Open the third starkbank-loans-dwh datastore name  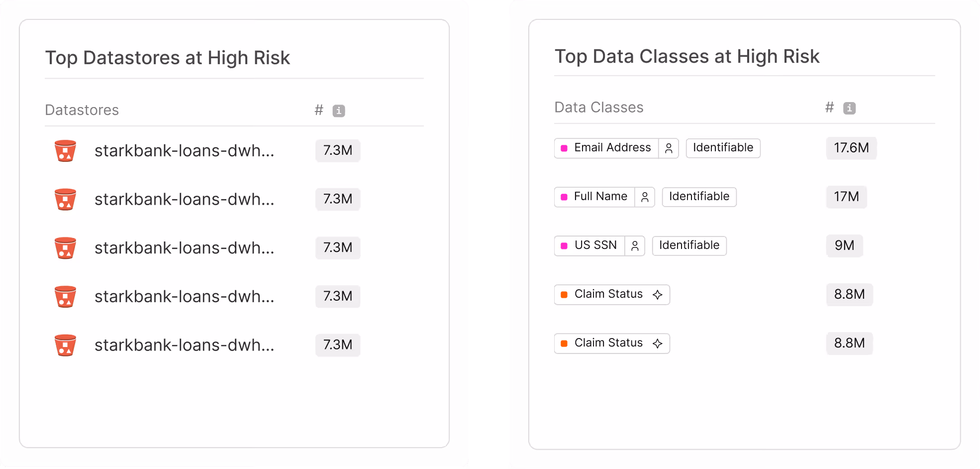[184, 248]
